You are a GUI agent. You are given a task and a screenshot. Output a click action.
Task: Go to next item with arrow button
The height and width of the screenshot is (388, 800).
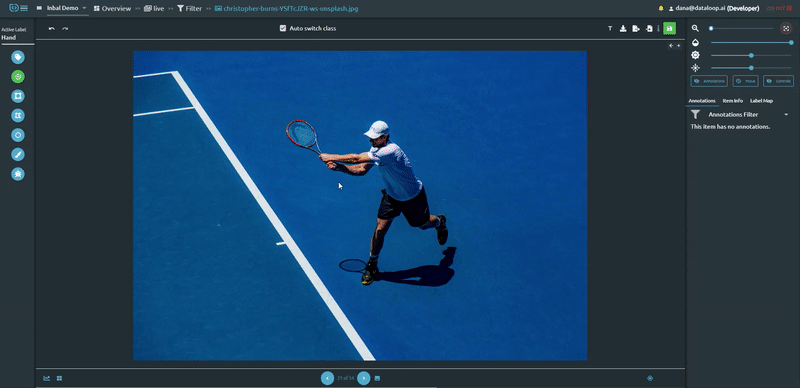[x=364, y=378]
